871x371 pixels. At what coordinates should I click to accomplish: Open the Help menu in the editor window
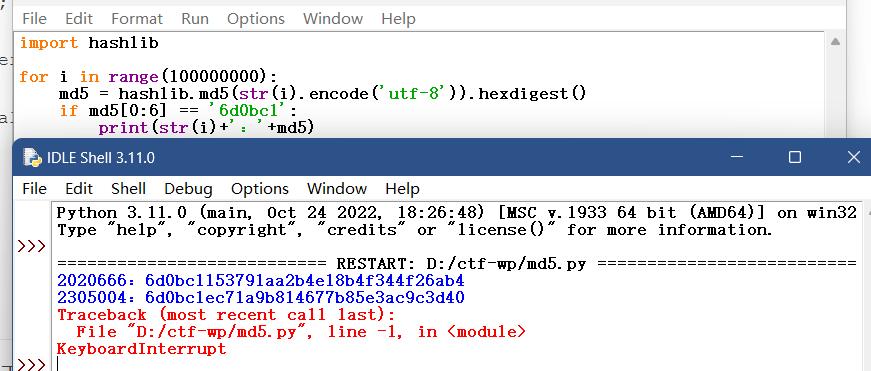coord(398,19)
